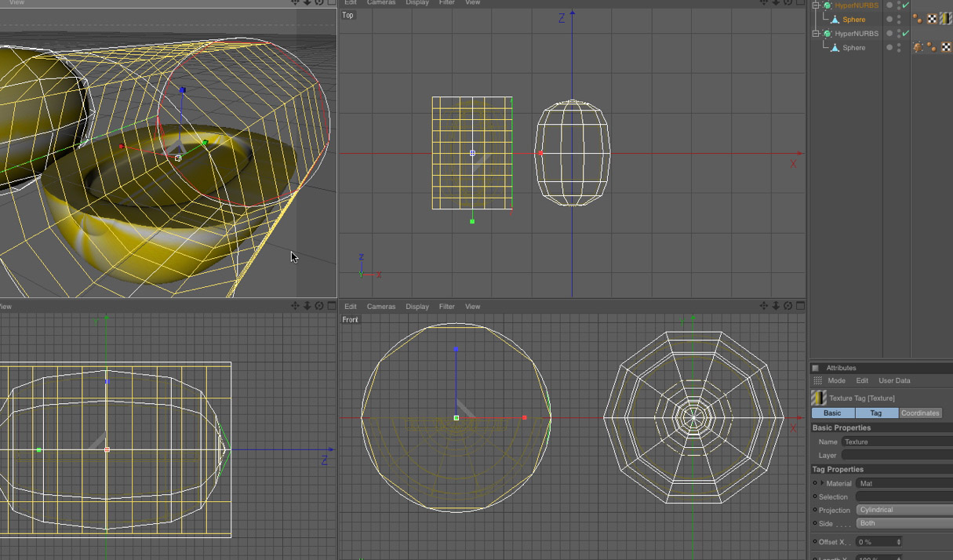Select the UVW checker tag on second Sphere
The height and width of the screenshot is (560, 953).
946,48
